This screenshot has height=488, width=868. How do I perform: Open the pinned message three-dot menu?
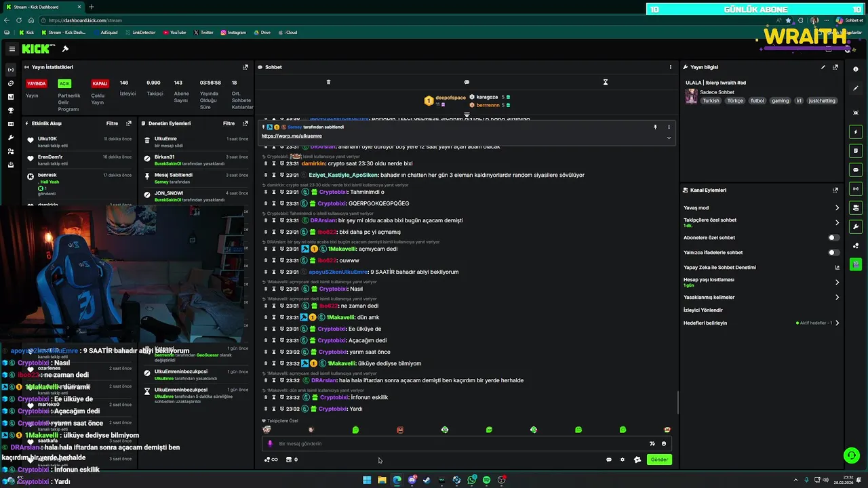669,127
